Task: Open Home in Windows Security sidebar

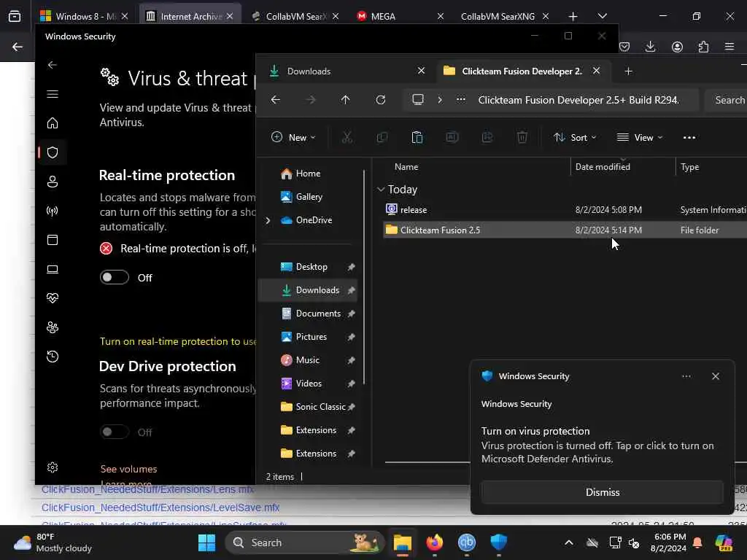Action: click(x=53, y=122)
